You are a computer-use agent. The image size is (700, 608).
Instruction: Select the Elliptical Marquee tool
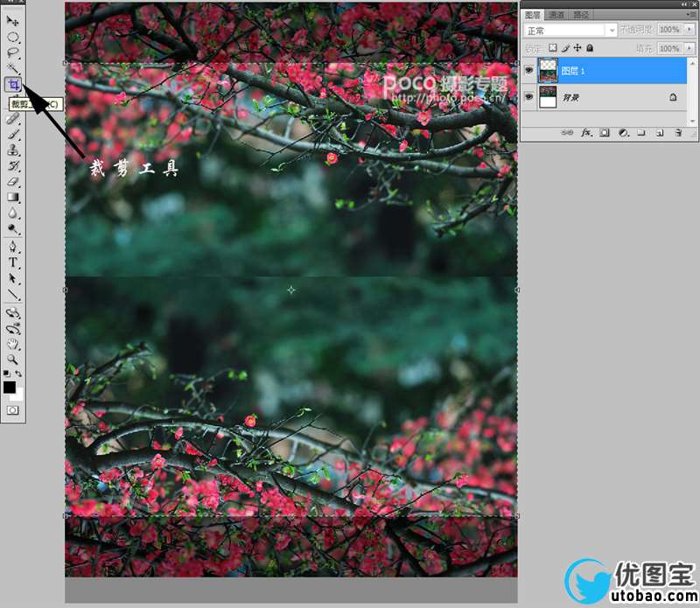[x=12, y=37]
